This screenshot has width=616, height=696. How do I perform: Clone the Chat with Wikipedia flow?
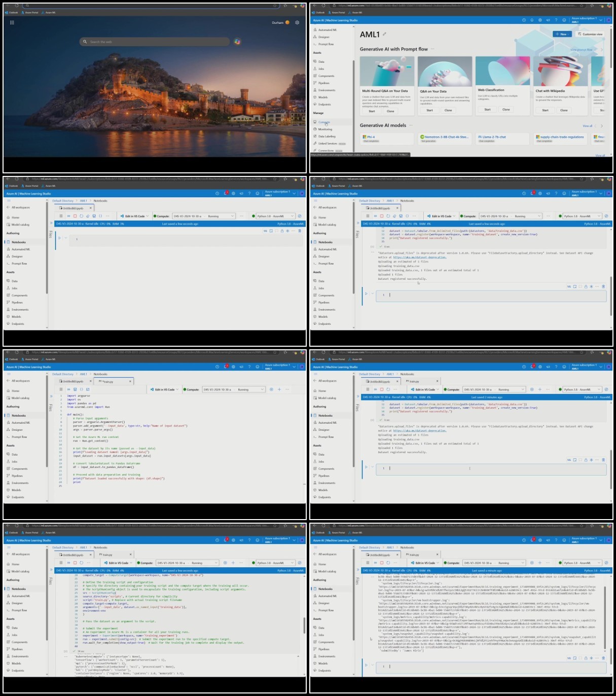click(x=564, y=110)
